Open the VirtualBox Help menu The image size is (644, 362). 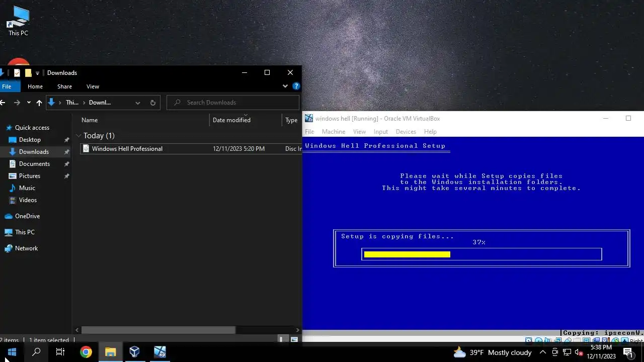click(x=430, y=132)
